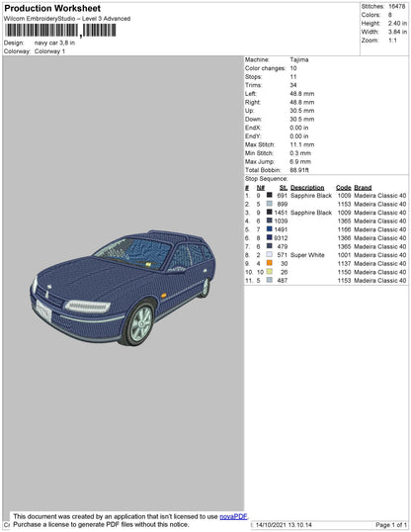Select stop 7 swatch beside 479 stitches
The height and width of the screenshot is (532, 411).
pos(270,246)
